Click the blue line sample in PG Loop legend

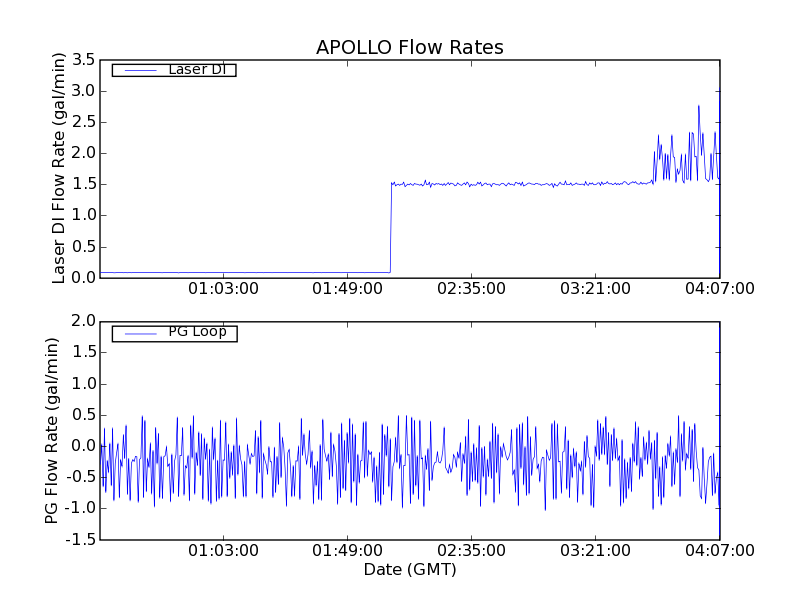tap(138, 333)
